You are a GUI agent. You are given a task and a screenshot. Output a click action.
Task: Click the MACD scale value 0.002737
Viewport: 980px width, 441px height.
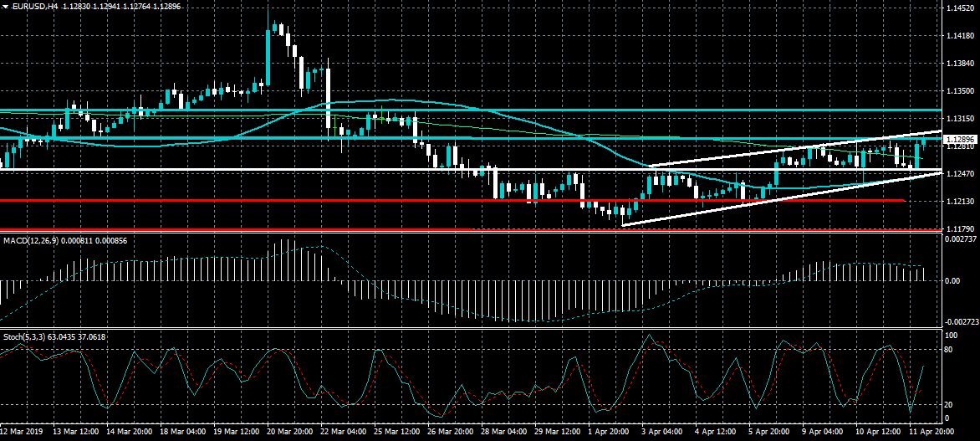point(962,239)
